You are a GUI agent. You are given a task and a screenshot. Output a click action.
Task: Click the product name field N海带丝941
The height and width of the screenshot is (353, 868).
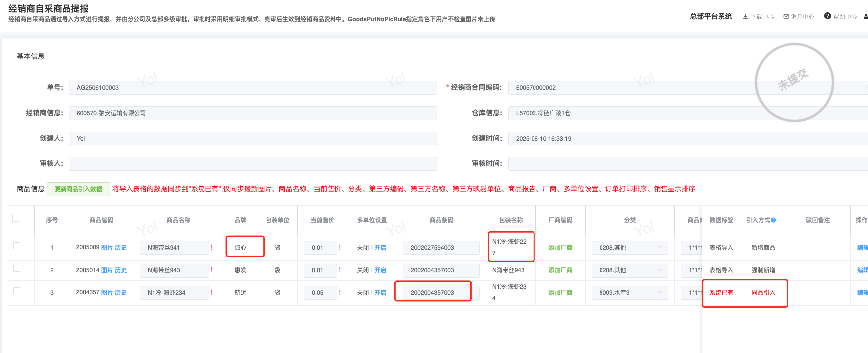[174, 248]
